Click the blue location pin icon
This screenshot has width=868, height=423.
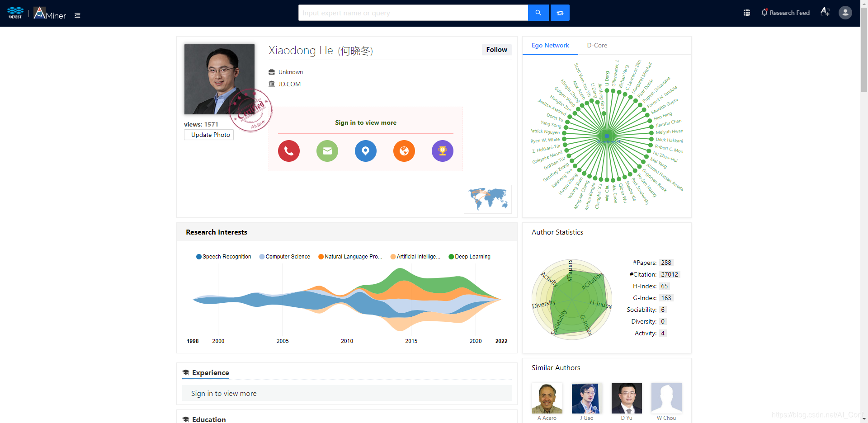point(366,151)
